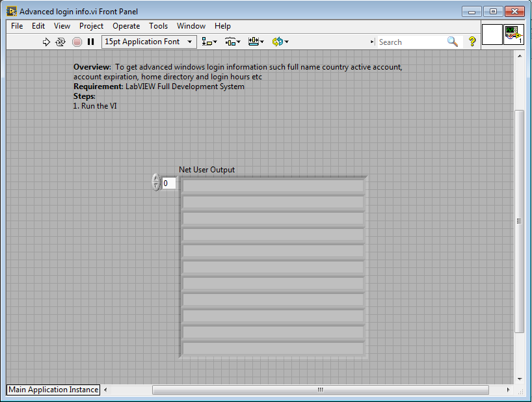Click the array index stepper control

155,182
